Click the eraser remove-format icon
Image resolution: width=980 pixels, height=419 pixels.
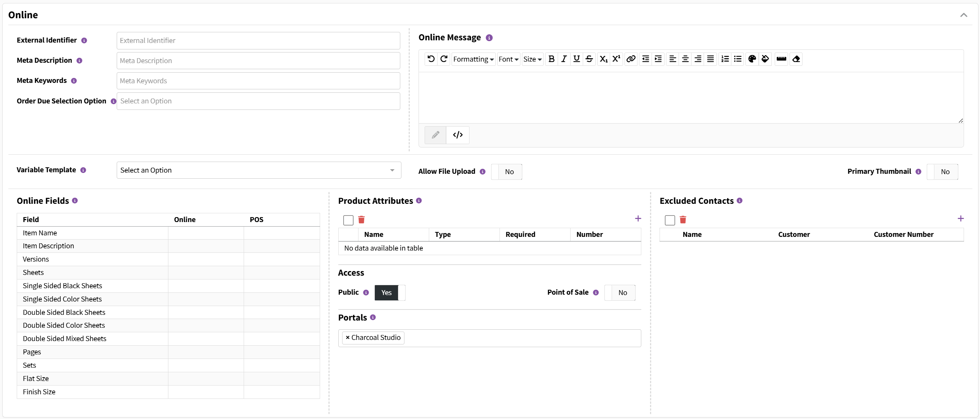796,59
